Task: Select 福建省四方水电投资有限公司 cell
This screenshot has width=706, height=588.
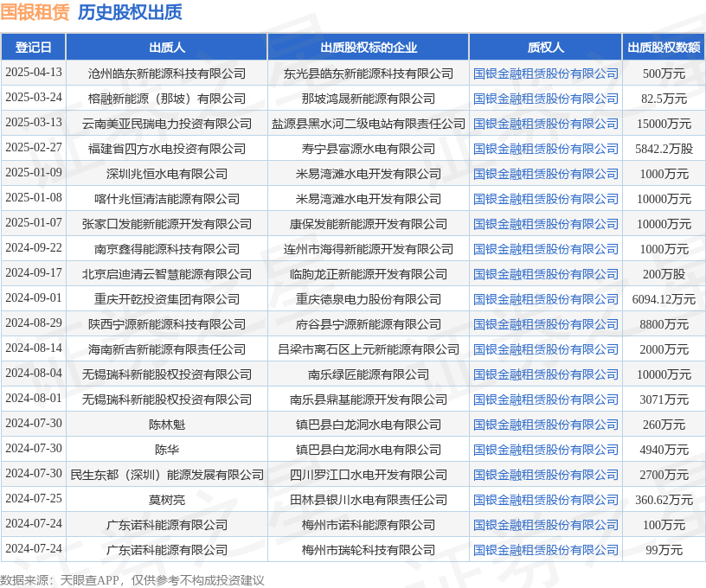Action: (167, 149)
